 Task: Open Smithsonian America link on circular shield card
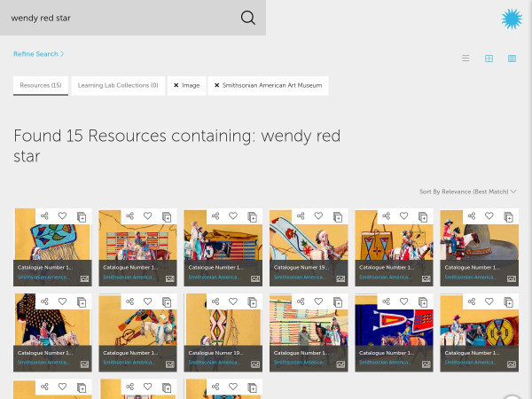click(x=470, y=363)
